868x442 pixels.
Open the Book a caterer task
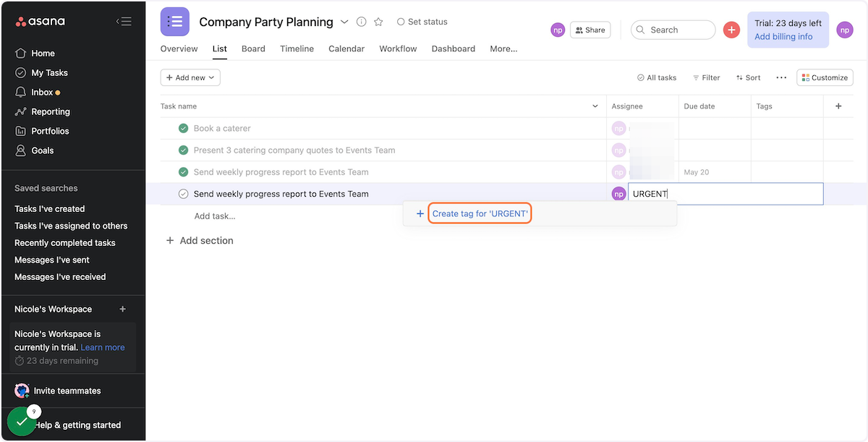[x=222, y=129]
